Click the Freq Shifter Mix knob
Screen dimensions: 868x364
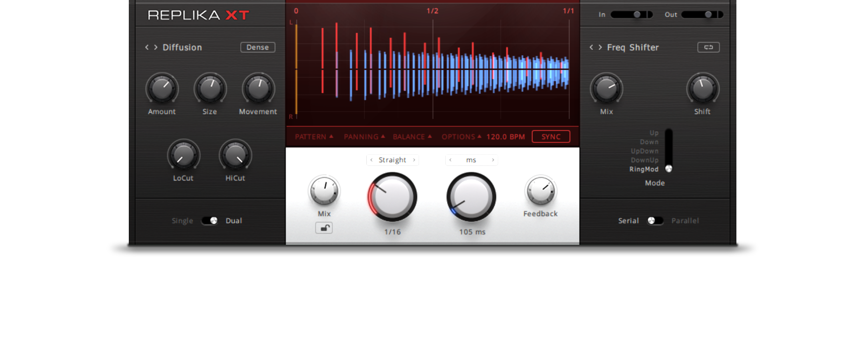tap(607, 88)
